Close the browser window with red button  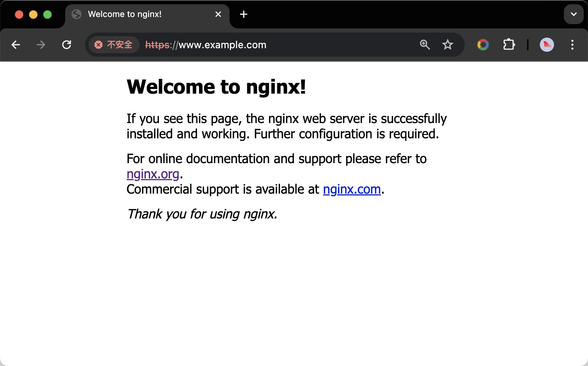(19, 15)
